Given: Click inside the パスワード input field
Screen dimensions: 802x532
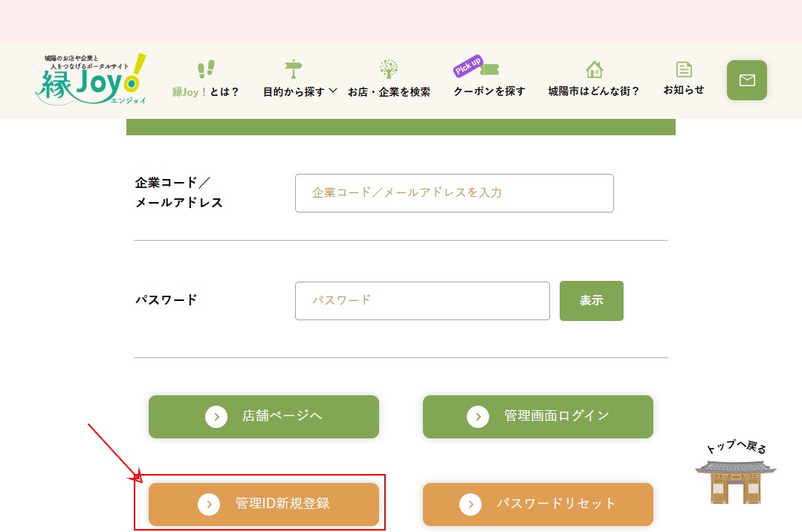Looking at the screenshot, I should click(422, 300).
